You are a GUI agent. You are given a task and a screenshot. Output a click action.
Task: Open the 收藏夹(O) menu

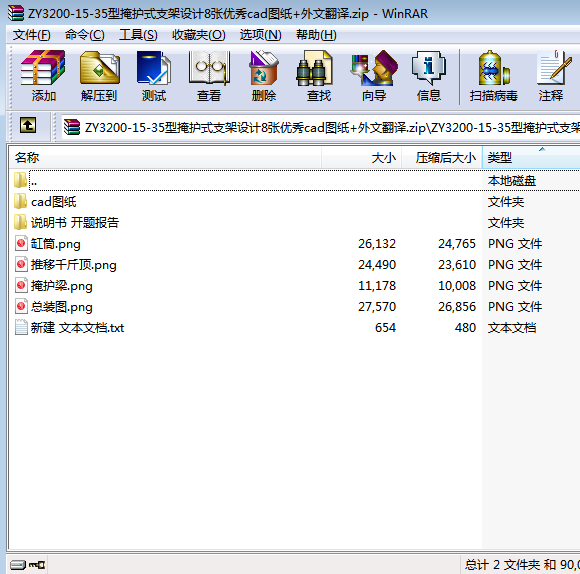tap(199, 35)
